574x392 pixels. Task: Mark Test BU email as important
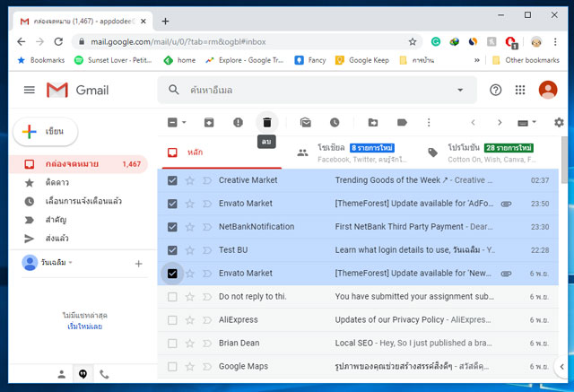[x=207, y=250]
